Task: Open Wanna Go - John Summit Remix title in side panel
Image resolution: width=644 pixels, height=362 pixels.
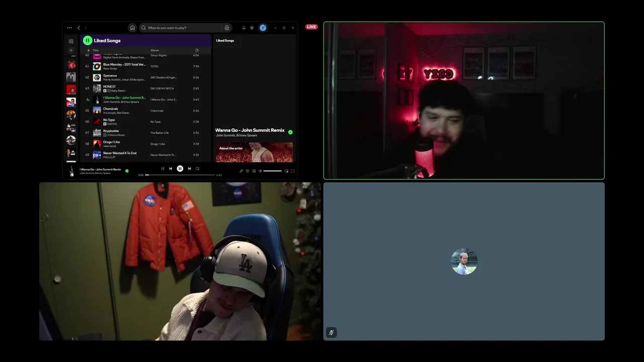Action: [x=250, y=130]
